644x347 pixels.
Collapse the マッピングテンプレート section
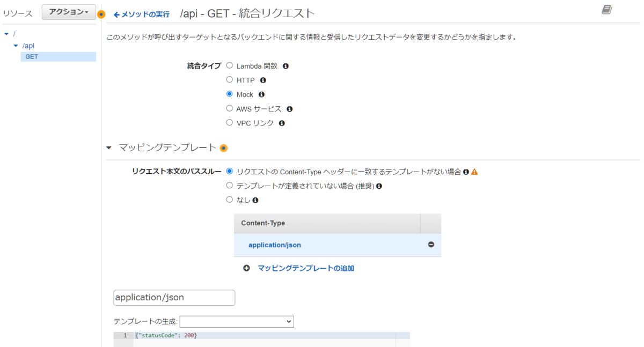coord(110,147)
